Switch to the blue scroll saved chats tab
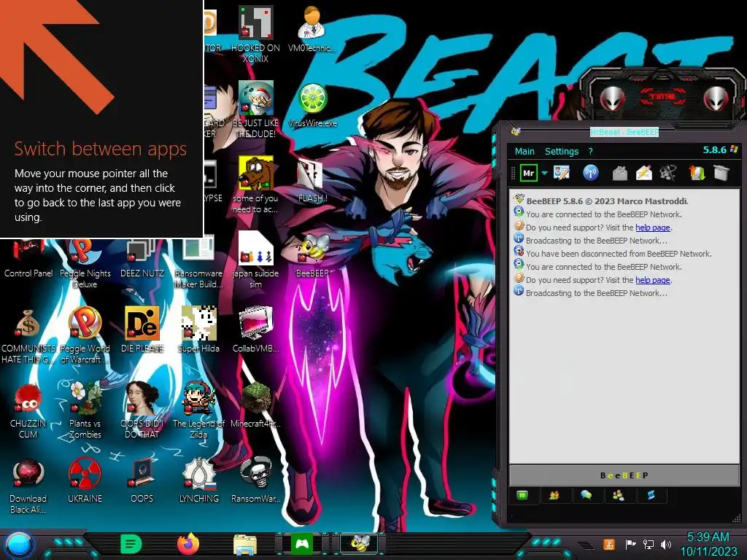The width and height of the screenshot is (747, 560). (x=651, y=496)
